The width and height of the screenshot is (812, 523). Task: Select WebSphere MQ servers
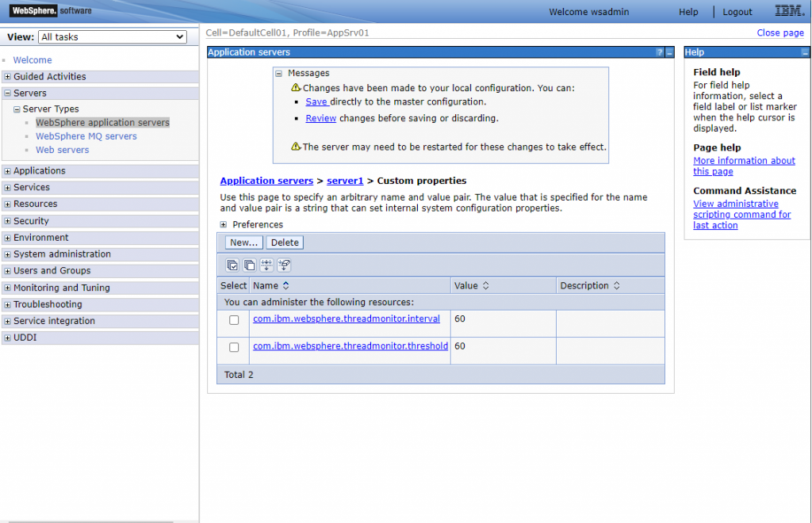pyautogui.click(x=86, y=136)
